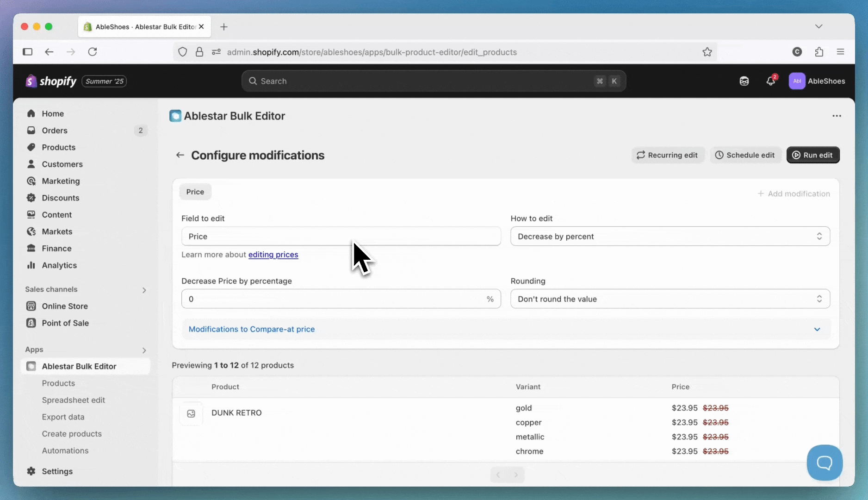Click the browser back arrow
Screen dimensions: 868x500
[x=49, y=52]
